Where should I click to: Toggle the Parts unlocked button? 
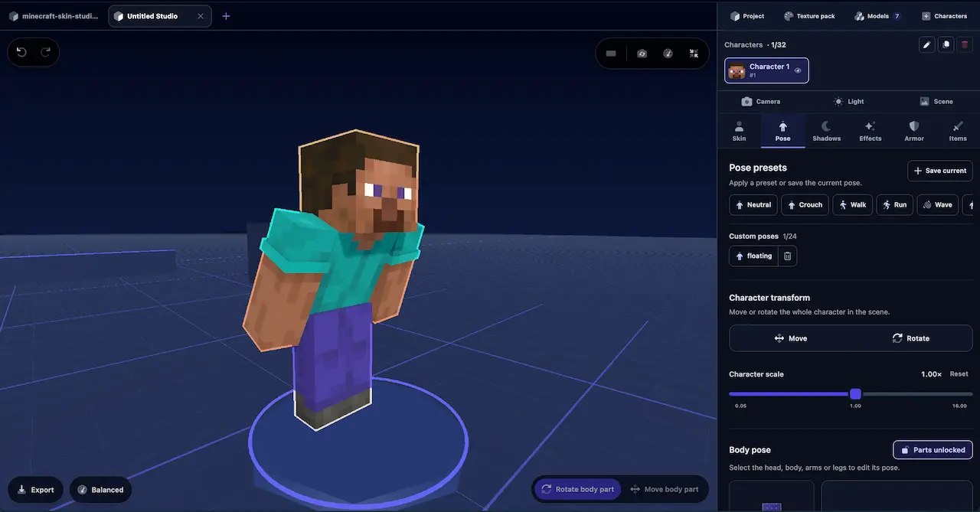coord(933,450)
